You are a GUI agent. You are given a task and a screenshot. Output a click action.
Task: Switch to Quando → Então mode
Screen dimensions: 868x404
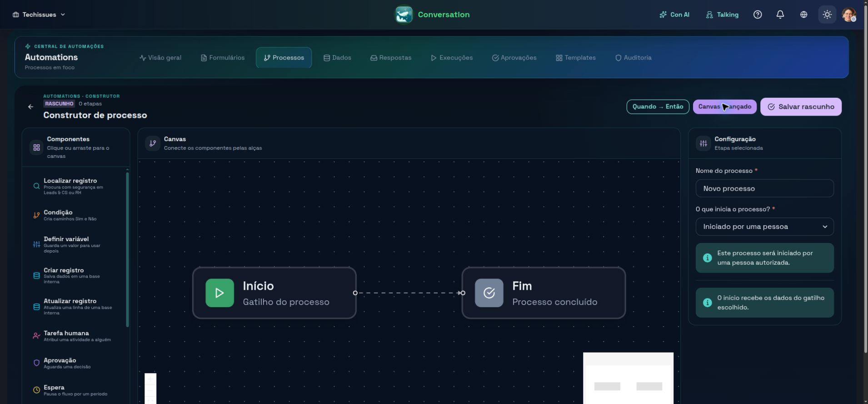(658, 107)
